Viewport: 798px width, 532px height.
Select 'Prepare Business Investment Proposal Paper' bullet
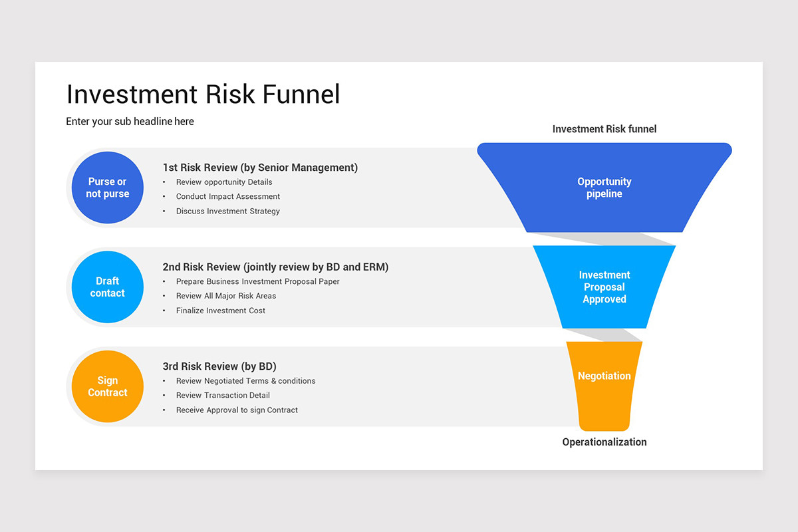pyautogui.click(x=257, y=281)
